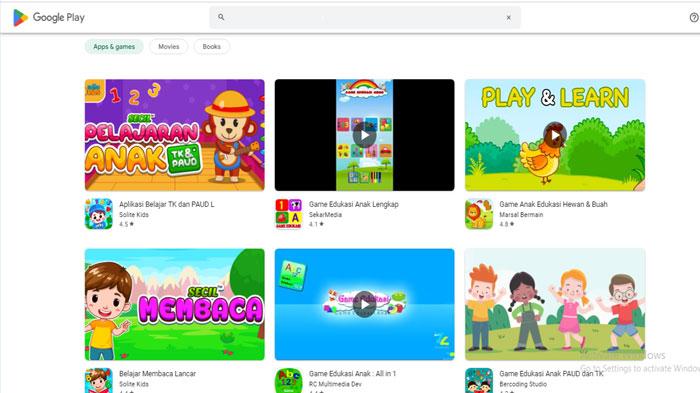Click Solite Kids under Aplikasi Belajar TK

coord(134,214)
